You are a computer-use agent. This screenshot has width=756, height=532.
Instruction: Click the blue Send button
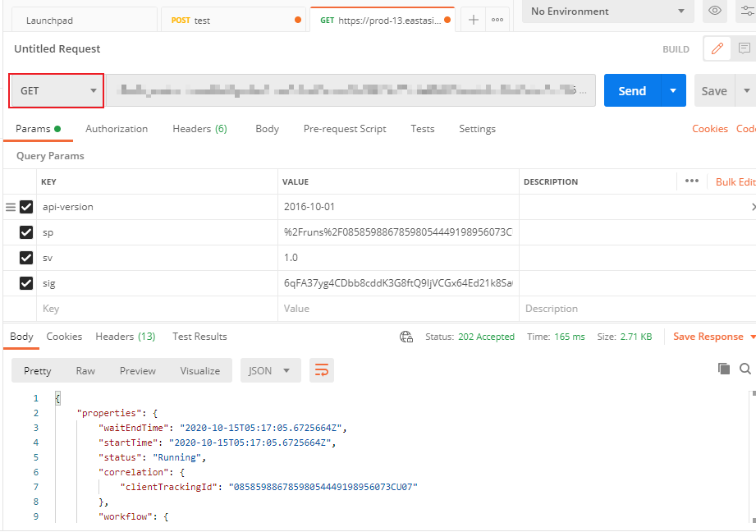(x=632, y=90)
